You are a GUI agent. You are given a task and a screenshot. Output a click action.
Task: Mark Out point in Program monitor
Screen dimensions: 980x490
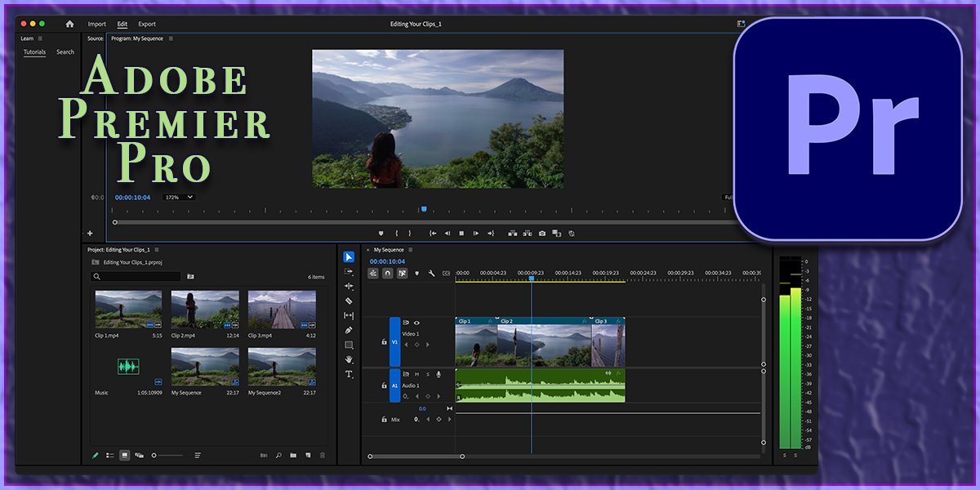[409, 234]
